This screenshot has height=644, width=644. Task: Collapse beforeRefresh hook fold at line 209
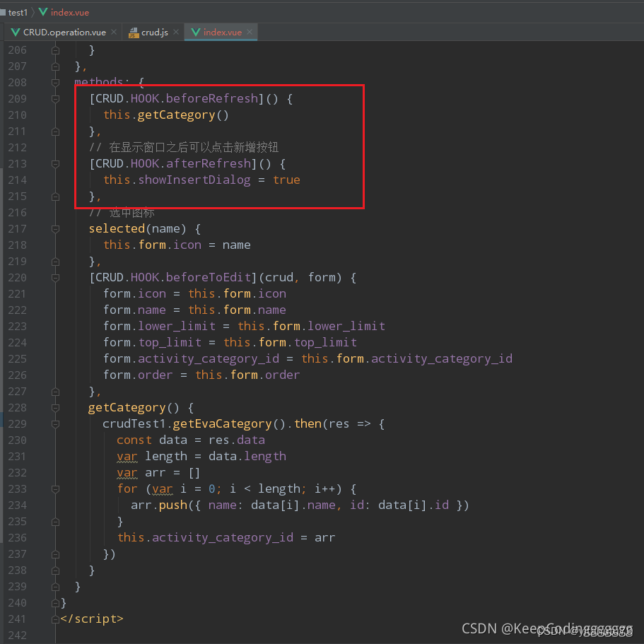[x=55, y=99]
